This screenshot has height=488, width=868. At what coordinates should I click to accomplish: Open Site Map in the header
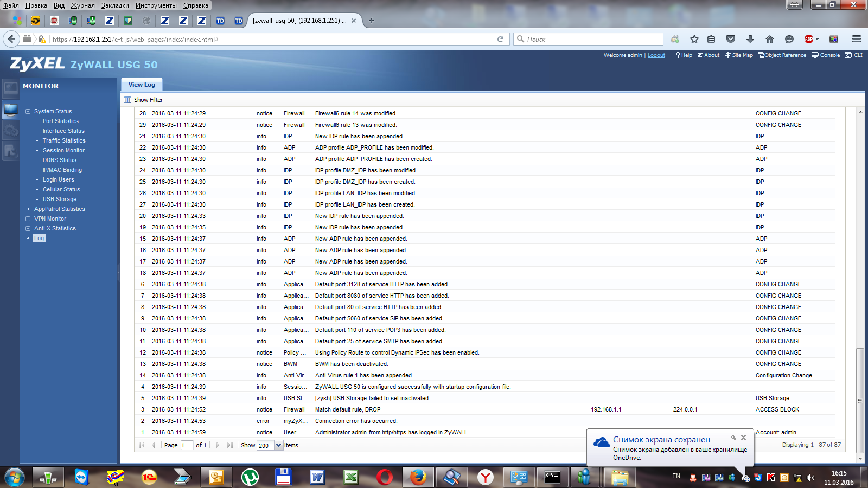[x=739, y=55]
